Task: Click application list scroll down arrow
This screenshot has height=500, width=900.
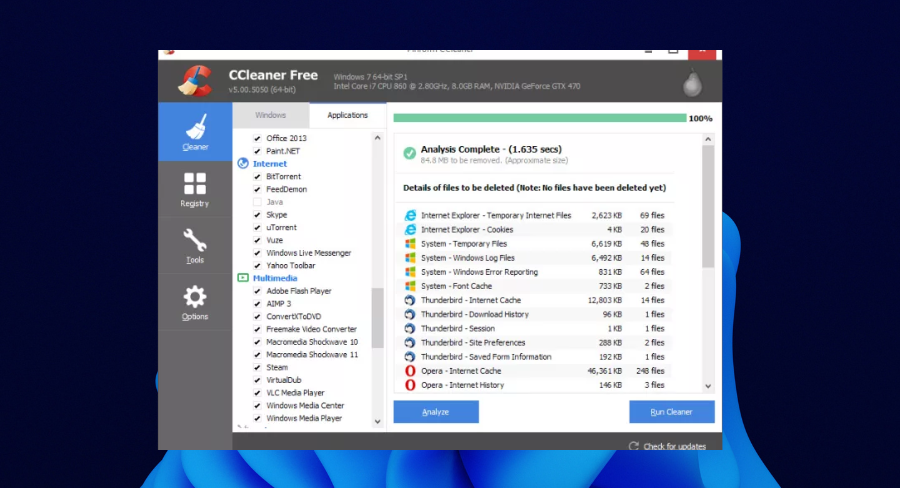Action: (377, 421)
